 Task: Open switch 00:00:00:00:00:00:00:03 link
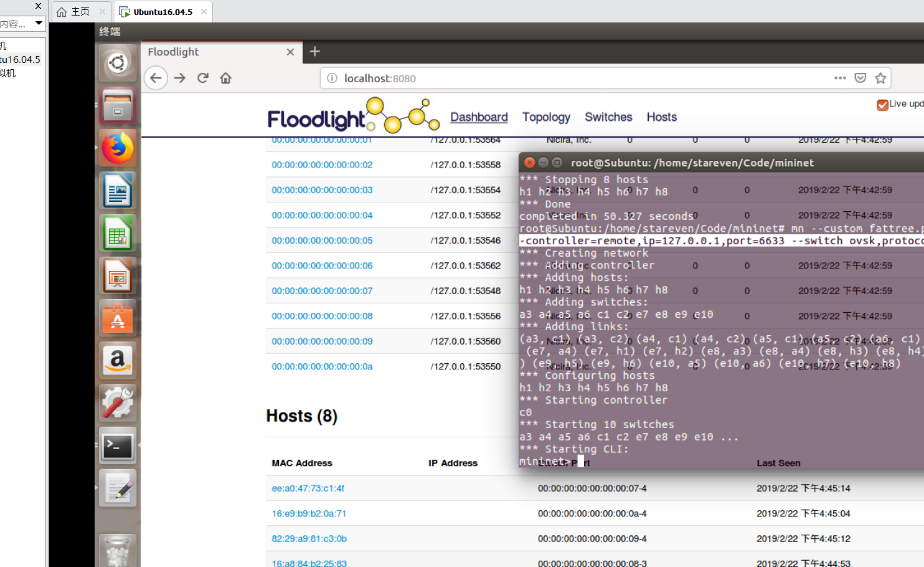coord(322,190)
